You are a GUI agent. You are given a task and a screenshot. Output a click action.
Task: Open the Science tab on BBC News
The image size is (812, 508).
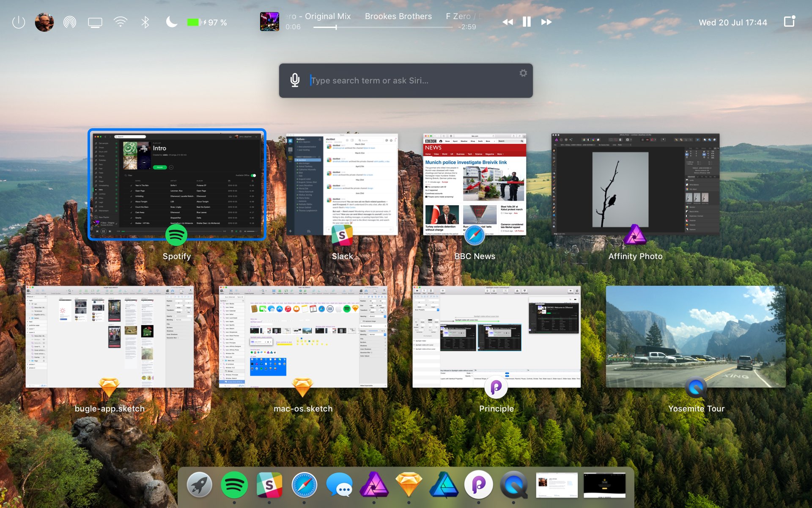[479, 154]
